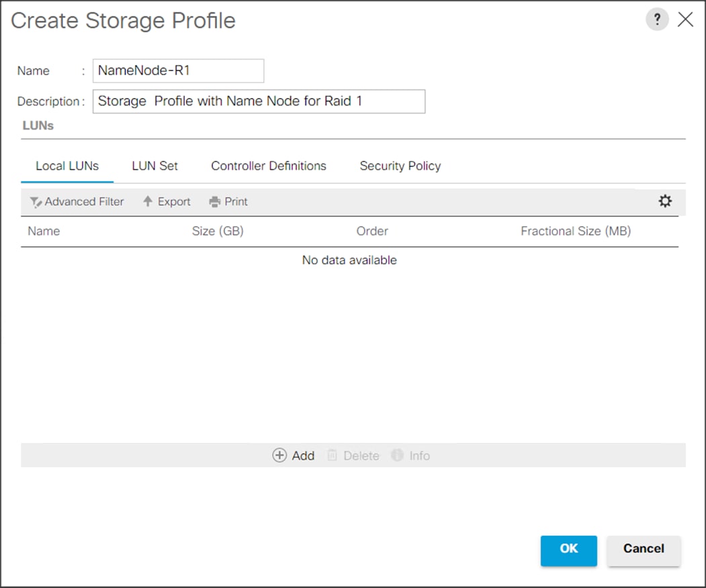Sort by the Size (GB) column
This screenshot has width=706, height=588.
pyautogui.click(x=218, y=231)
